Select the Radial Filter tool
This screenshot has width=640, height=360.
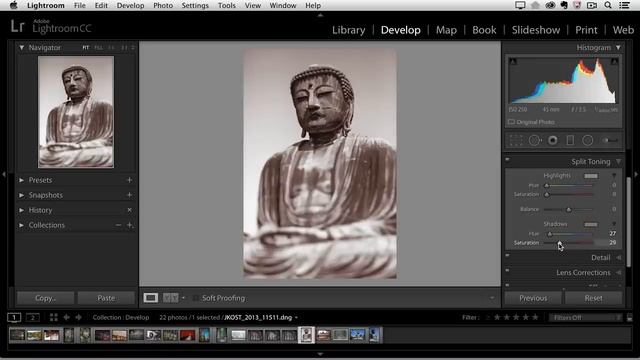pyautogui.click(x=588, y=140)
